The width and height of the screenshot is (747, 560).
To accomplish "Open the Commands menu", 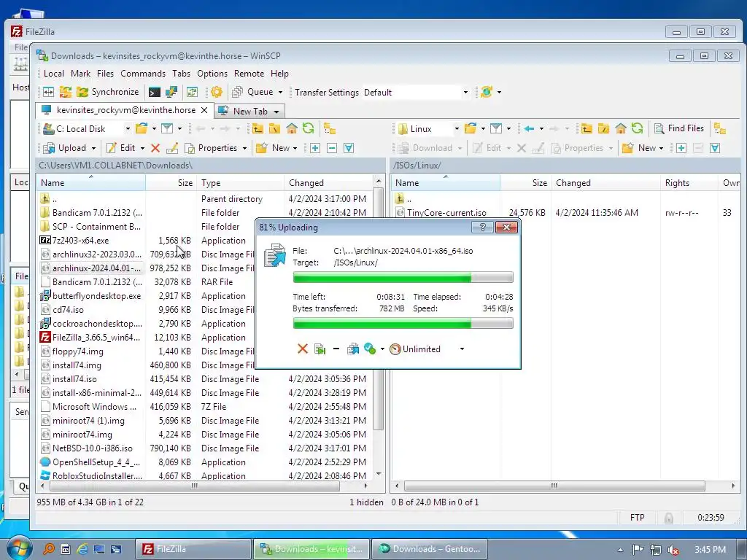I will 143,74.
